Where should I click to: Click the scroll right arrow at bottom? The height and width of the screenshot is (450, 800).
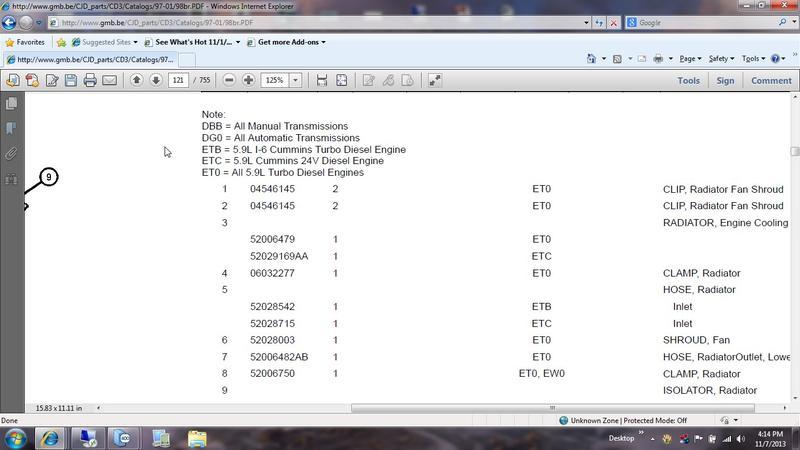tap(785, 408)
